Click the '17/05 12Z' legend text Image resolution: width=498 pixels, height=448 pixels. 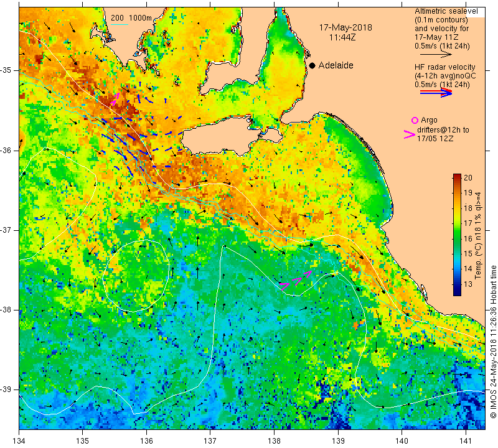[x=435, y=139]
